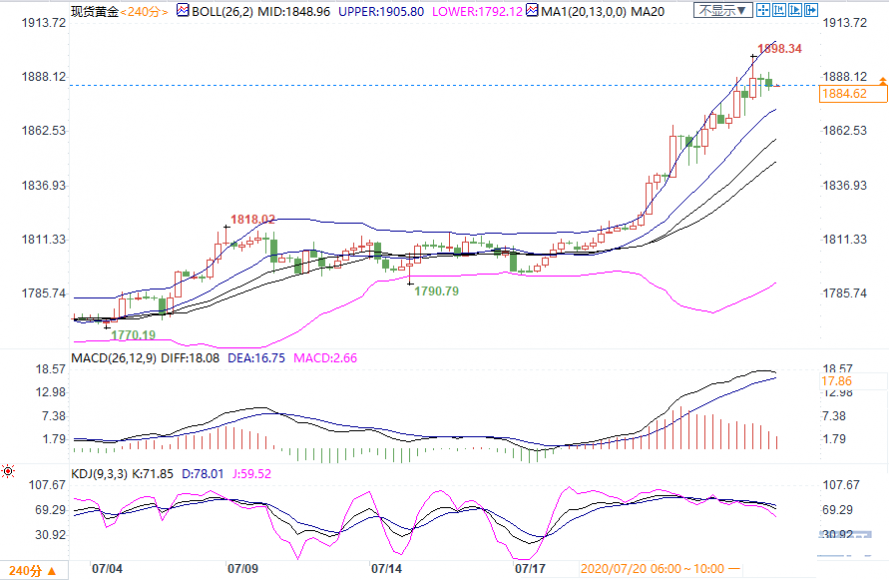Click 1785.74 on the left price axis
Screen dimensions: 890x580
pos(44,293)
